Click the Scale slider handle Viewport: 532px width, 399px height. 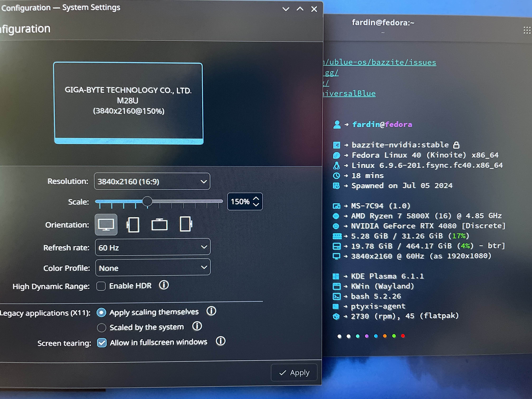(x=147, y=201)
